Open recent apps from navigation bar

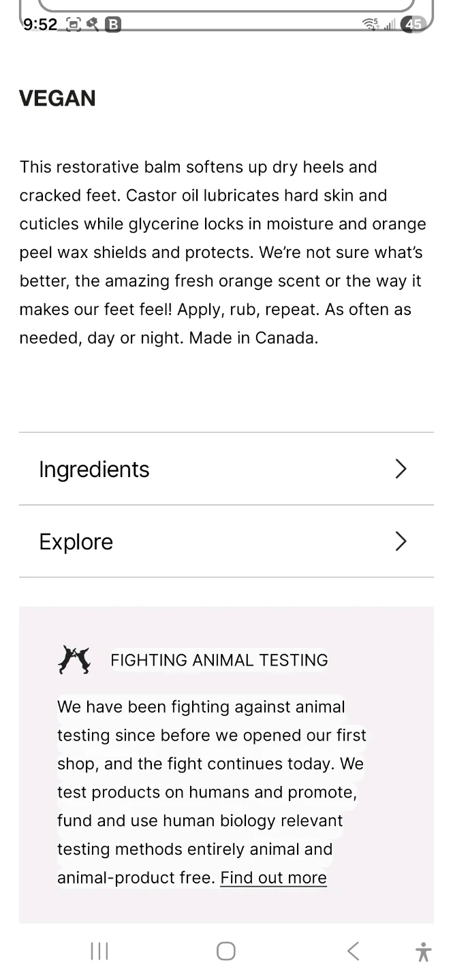pyautogui.click(x=99, y=951)
